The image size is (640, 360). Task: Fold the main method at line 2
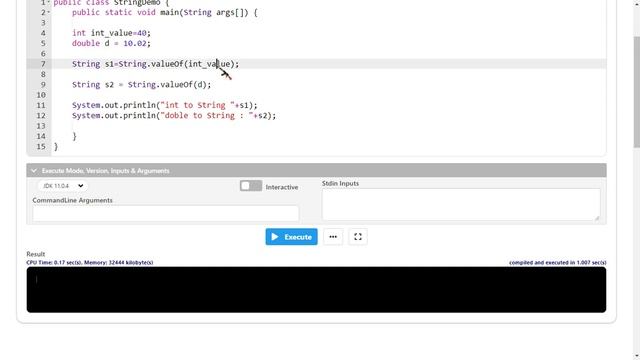click(49, 12)
